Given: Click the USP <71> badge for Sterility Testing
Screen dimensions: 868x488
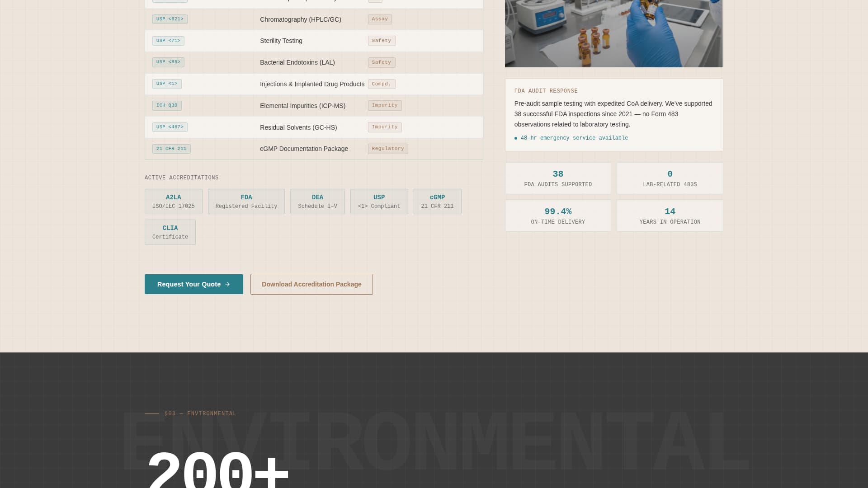Looking at the screenshot, I should point(168,41).
